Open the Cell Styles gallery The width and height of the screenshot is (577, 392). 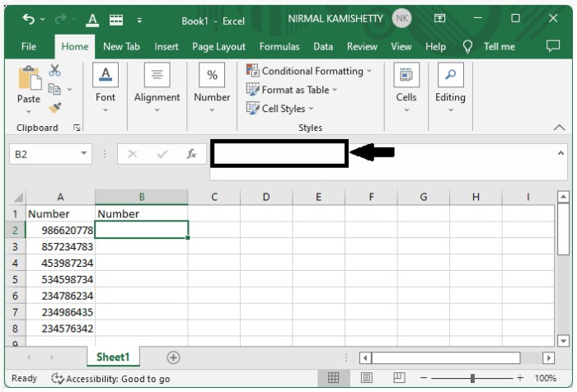(279, 109)
